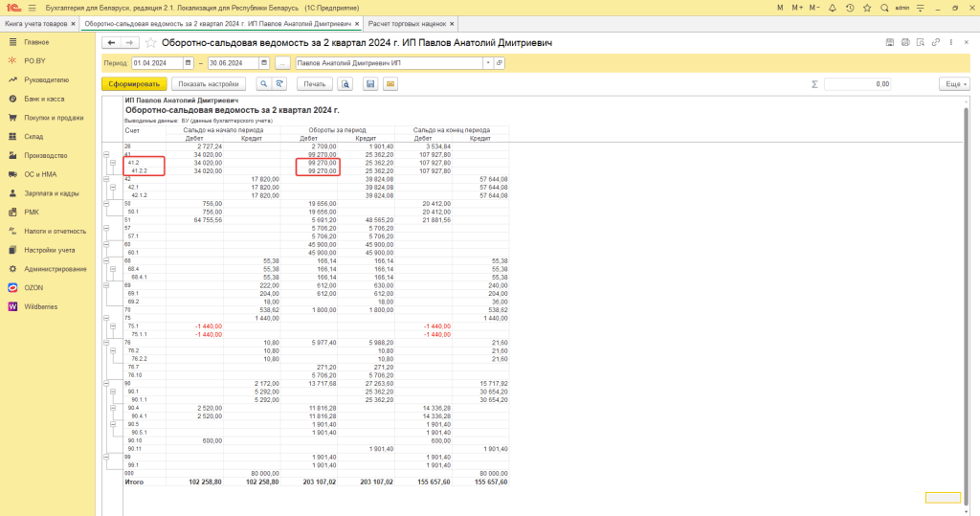The width and height of the screenshot is (980, 516).
Task: Click the find magnifier in the report toolbar
Action: [x=264, y=84]
